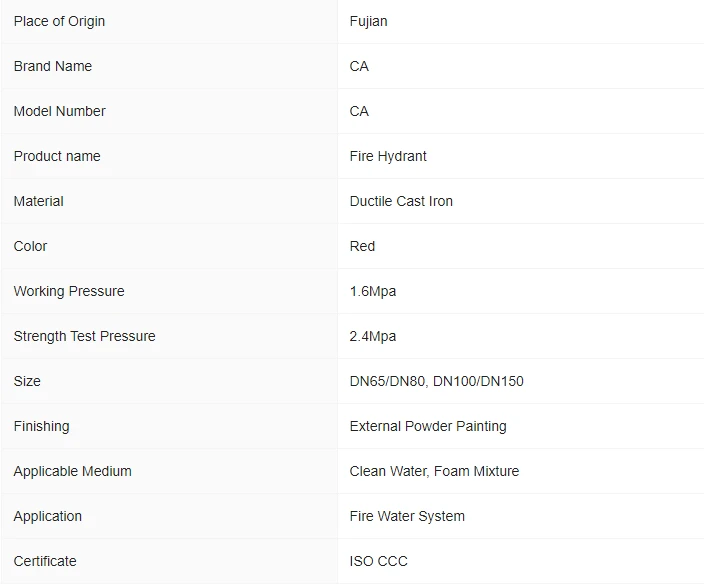Click the Model Number label
704x587 pixels.
59,111
